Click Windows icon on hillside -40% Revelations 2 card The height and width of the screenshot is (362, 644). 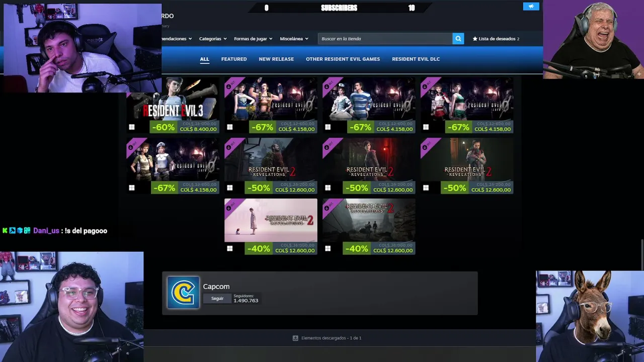[x=328, y=248]
